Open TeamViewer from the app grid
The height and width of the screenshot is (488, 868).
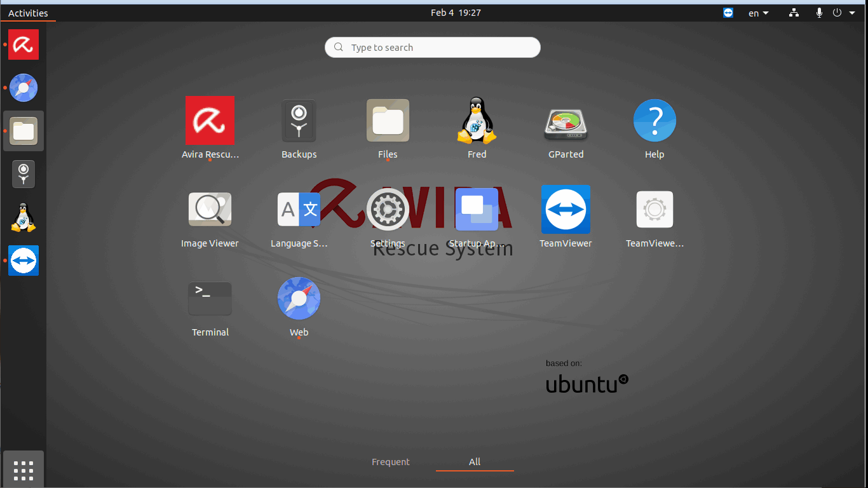coord(566,210)
